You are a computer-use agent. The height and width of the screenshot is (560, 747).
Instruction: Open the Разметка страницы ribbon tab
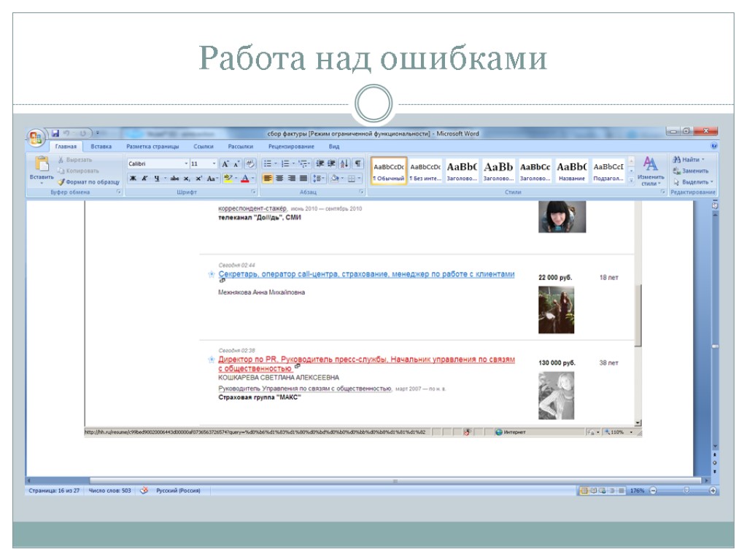(152, 147)
